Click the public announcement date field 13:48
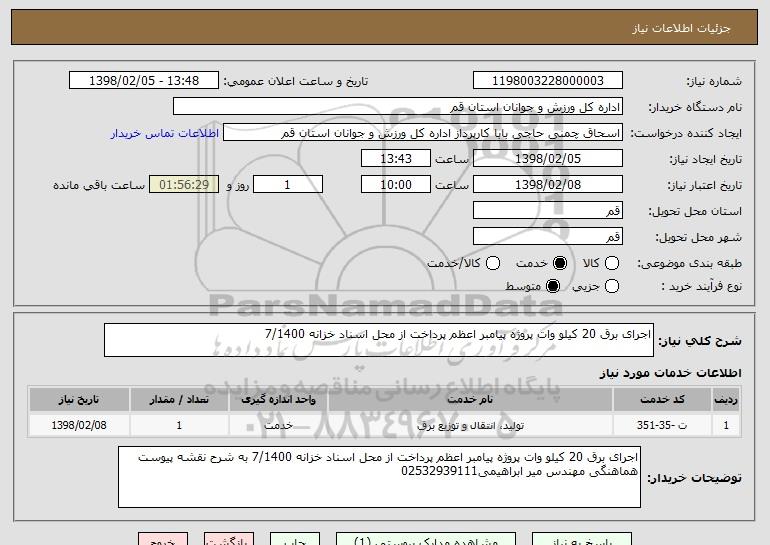The image size is (770, 545). [144, 81]
